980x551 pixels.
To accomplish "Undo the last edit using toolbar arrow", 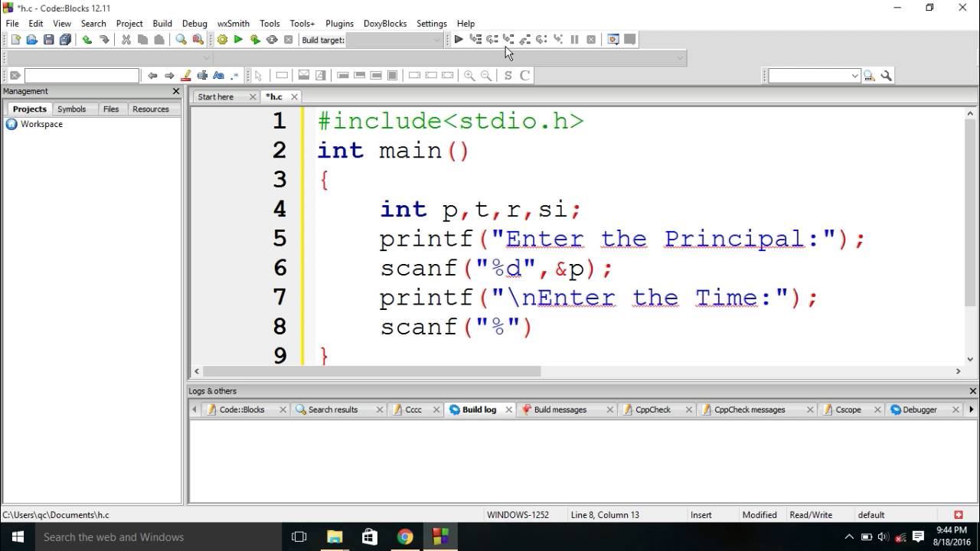I will (87, 40).
